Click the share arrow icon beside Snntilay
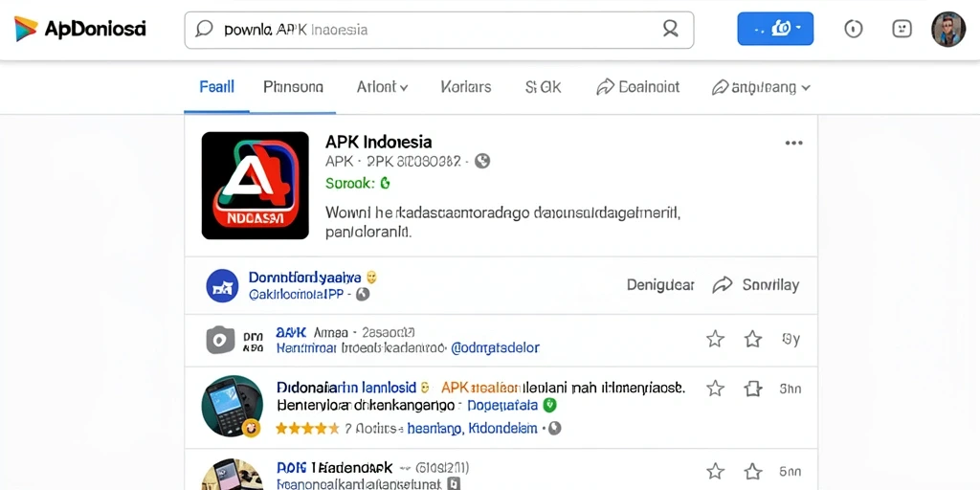Image resolution: width=980 pixels, height=490 pixels. point(722,285)
